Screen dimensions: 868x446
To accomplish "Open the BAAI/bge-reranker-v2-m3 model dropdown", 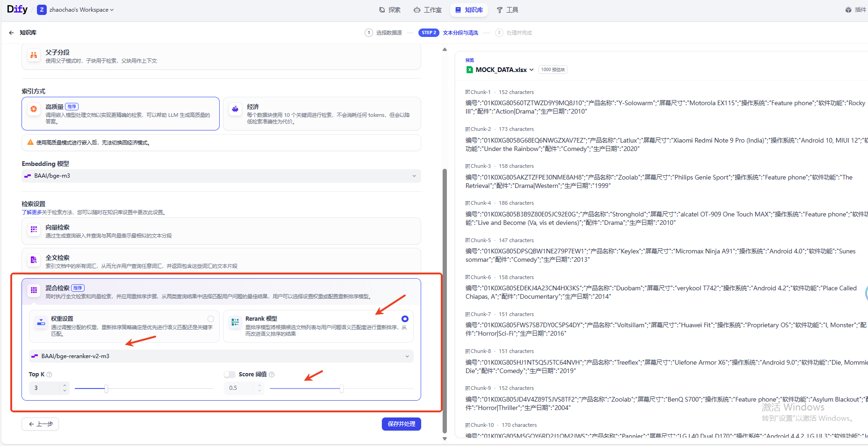I will pos(221,356).
